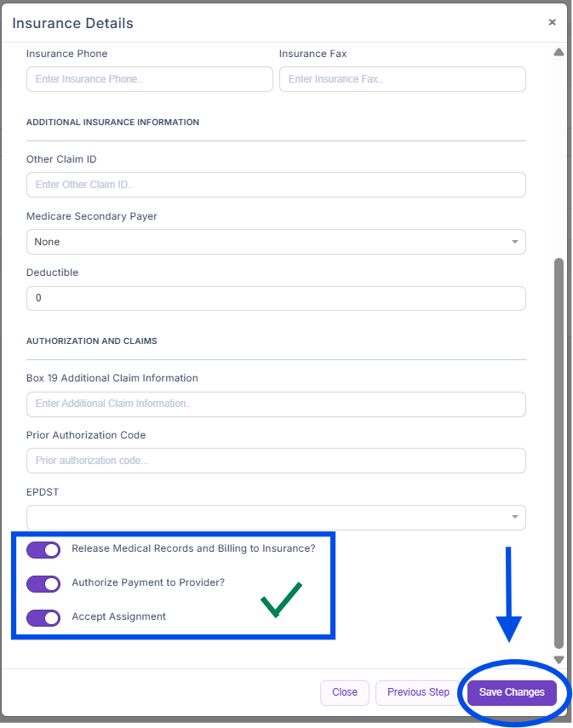Select the Deductible input field

[x=275, y=299]
